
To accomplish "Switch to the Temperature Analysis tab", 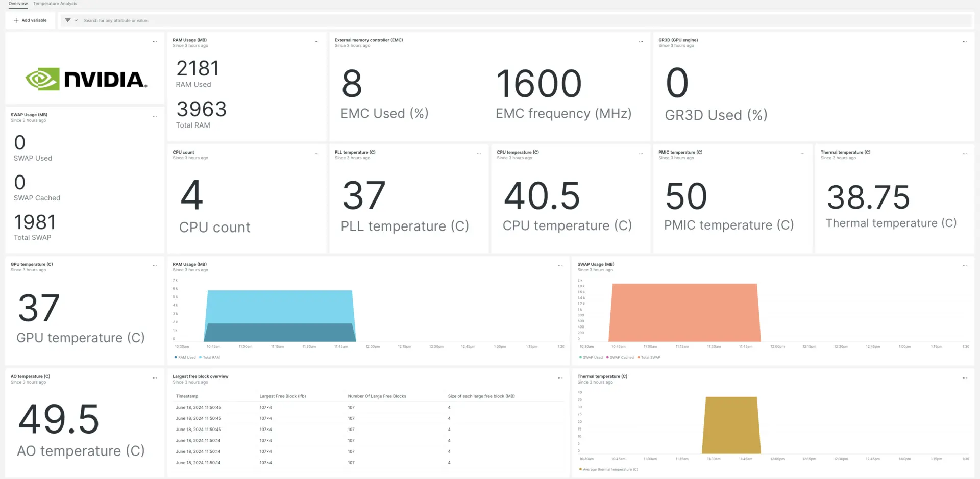I will click(55, 4).
